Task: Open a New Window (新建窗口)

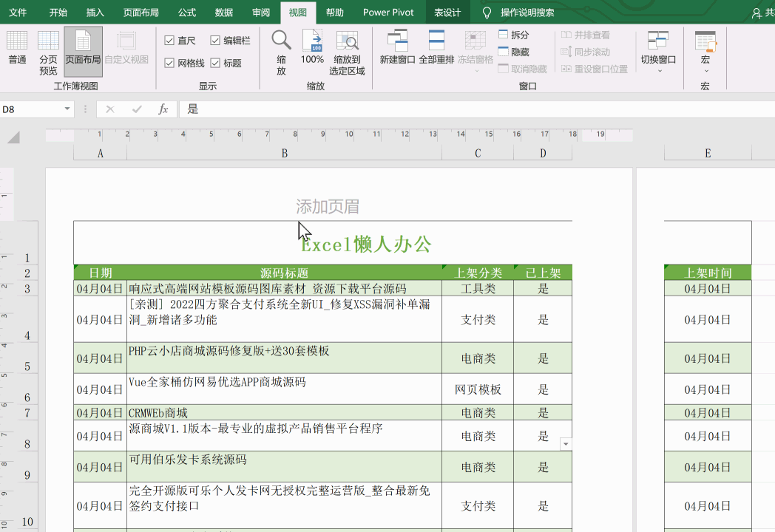Action: pos(397,47)
